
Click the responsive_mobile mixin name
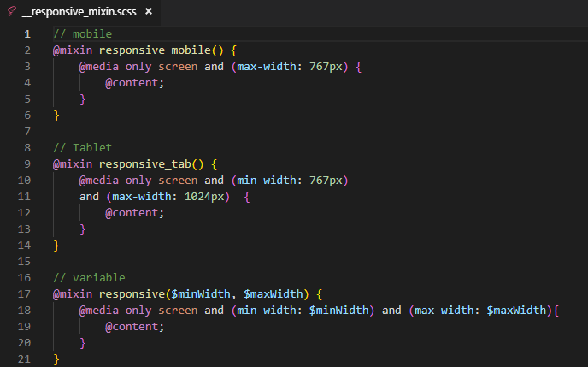tap(156, 50)
